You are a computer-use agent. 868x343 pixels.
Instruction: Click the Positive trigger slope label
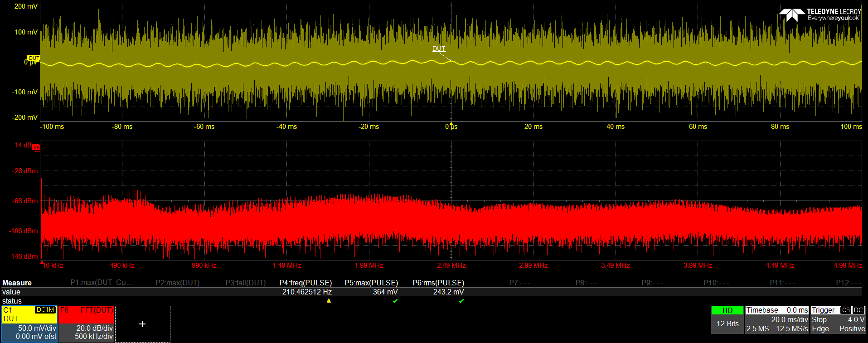pos(852,328)
